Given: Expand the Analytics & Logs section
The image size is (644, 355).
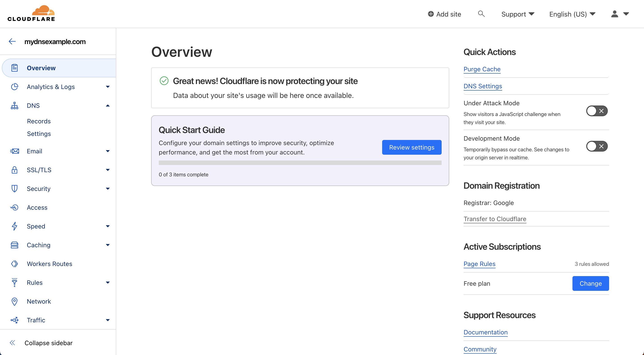Looking at the screenshot, I should click(x=108, y=87).
